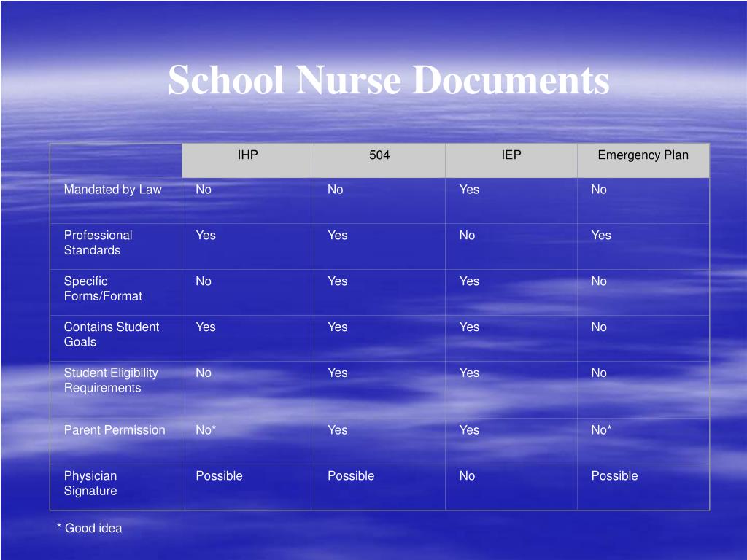This screenshot has height=560, width=747.
Task: Click the Mandated by Law row label
Action: (x=113, y=190)
